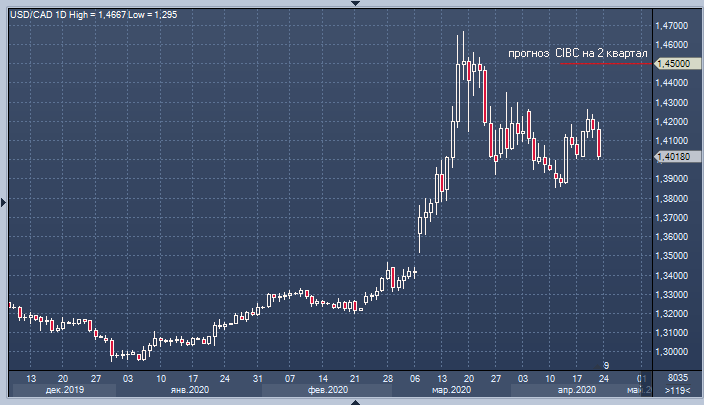The height and width of the screenshot is (405, 704).
Task: Click the 1,30000 price axis label
Action: (672, 352)
